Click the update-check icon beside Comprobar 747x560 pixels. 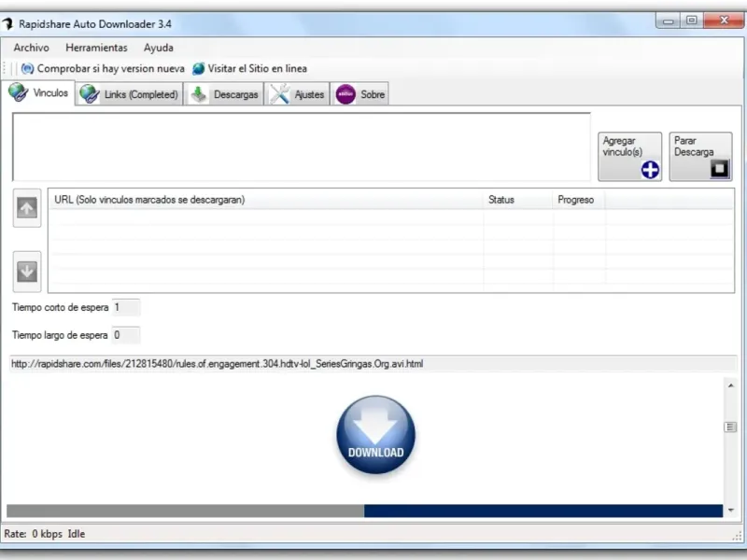[x=28, y=69]
